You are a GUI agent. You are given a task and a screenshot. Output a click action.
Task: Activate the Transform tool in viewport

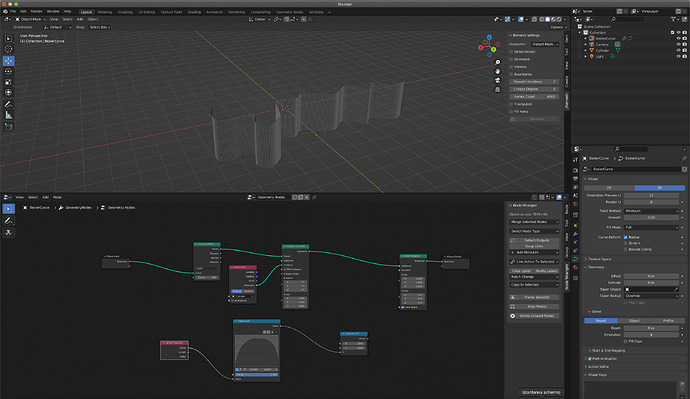(8, 92)
